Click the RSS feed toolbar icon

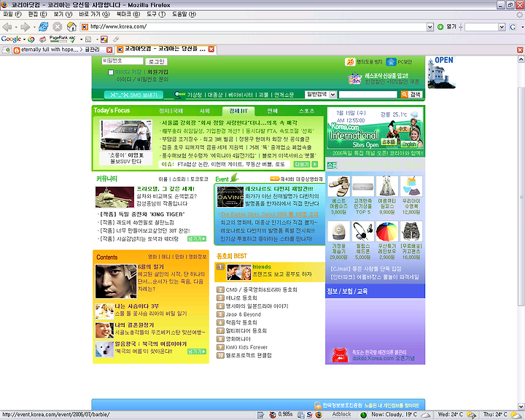pyautogui.click(x=88, y=39)
